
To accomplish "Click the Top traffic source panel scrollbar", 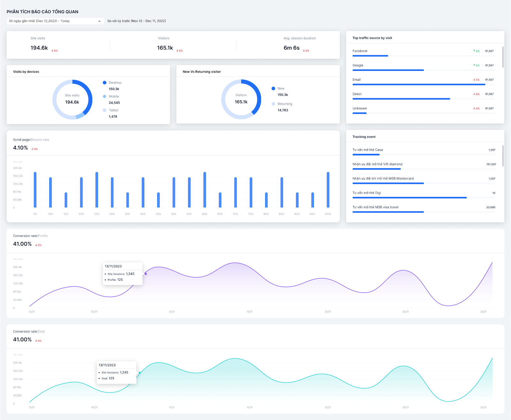I will click(503, 57).
